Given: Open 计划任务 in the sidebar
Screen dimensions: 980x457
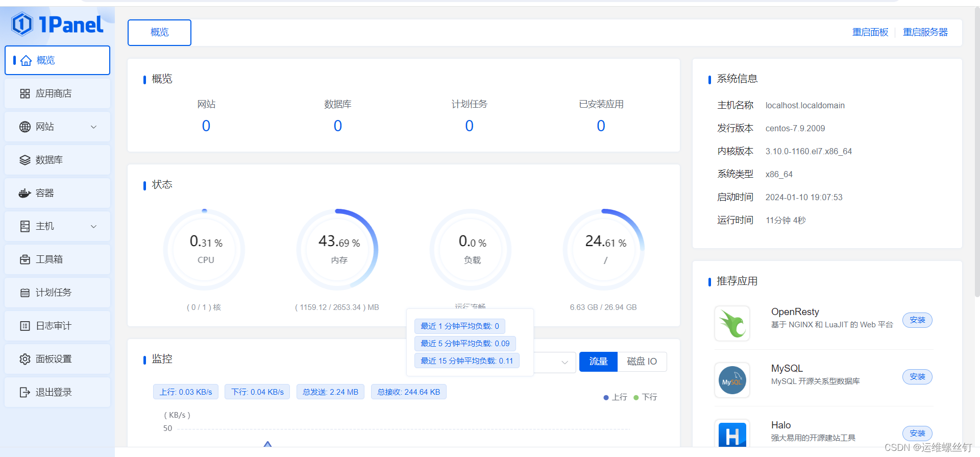Looking at the screenshot, I should pos(57,293).
